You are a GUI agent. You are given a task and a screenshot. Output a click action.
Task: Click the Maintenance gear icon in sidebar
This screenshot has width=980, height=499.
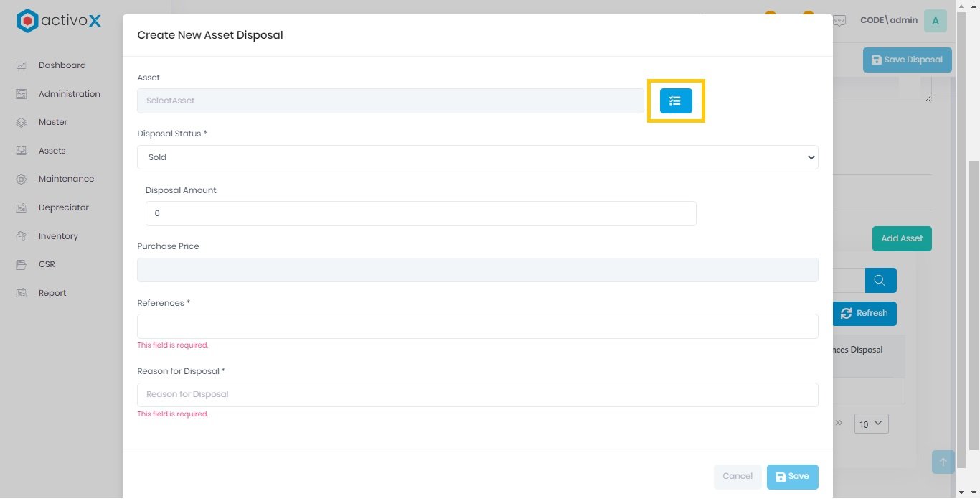pyautogui.click(x=22, y=179)
